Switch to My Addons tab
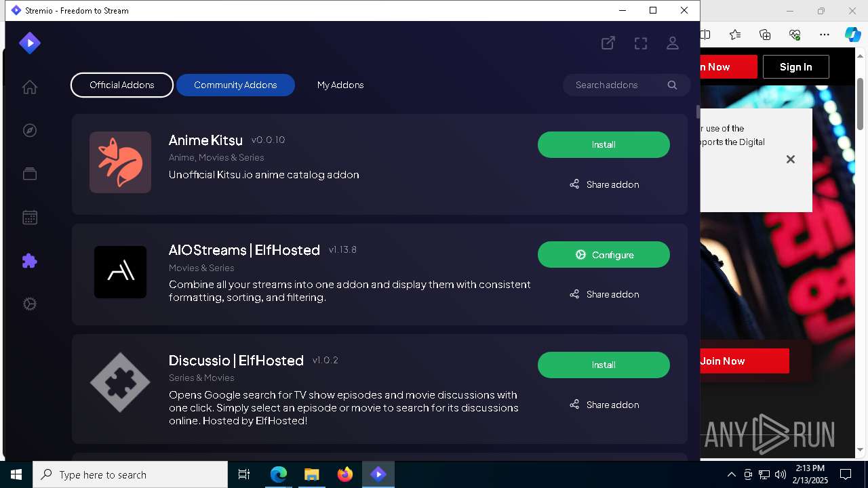The width and height of the screenshot is (868, 488). [x=340, y=85]
